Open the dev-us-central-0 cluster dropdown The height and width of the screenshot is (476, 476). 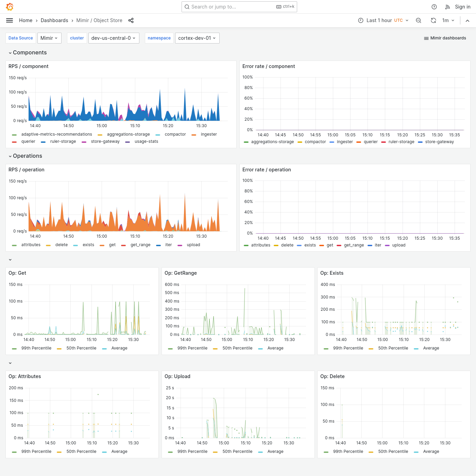tap(114, 38)
